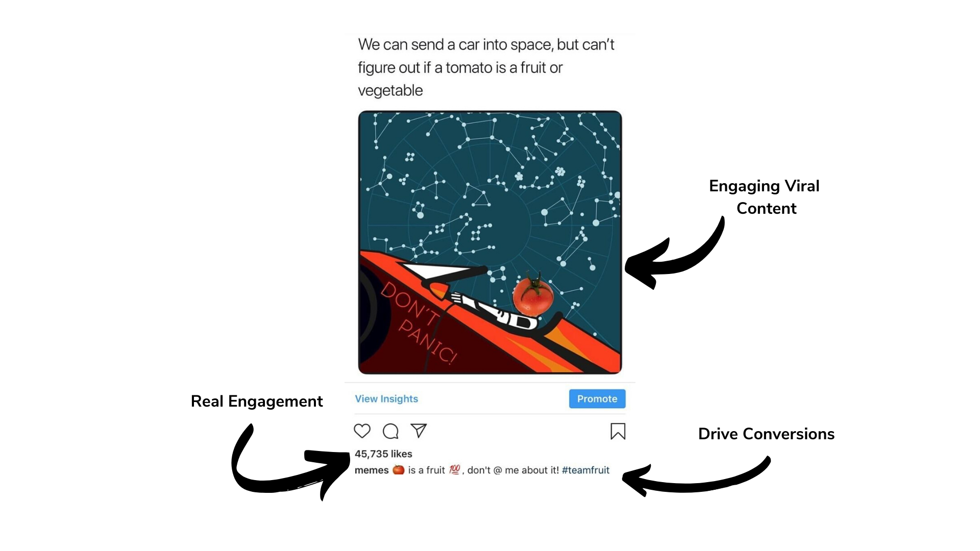This screenshot has height=551, width=980.
Task: Open the memes account username
Action: 372,470
